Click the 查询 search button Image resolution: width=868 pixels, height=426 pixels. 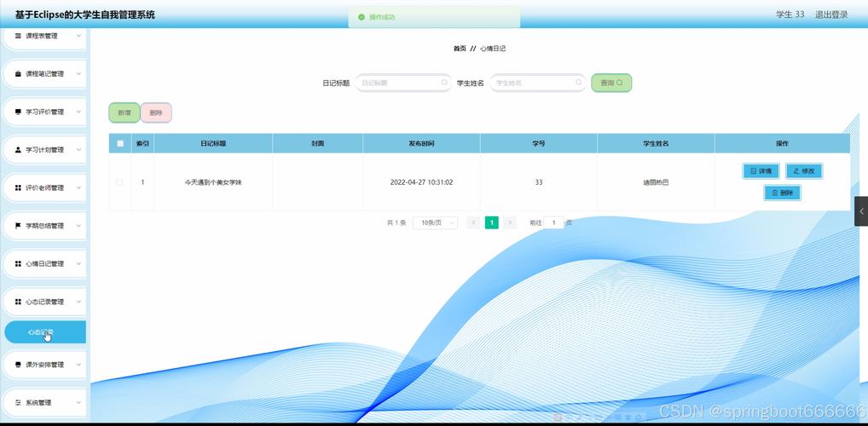pos(611,83)
